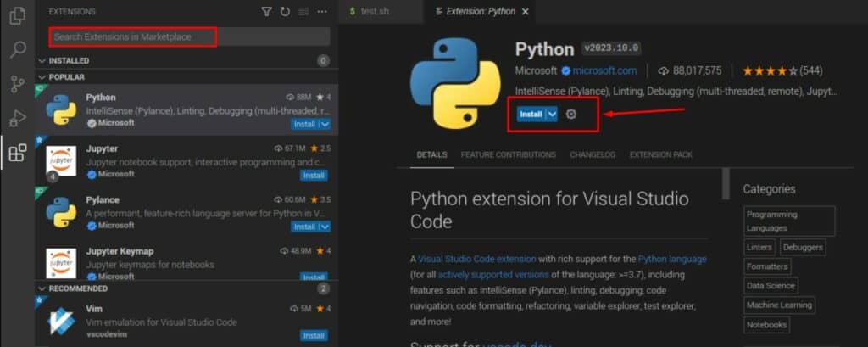Open the Search view in activity bar
The image size is (868, 347).
[18, 50]
